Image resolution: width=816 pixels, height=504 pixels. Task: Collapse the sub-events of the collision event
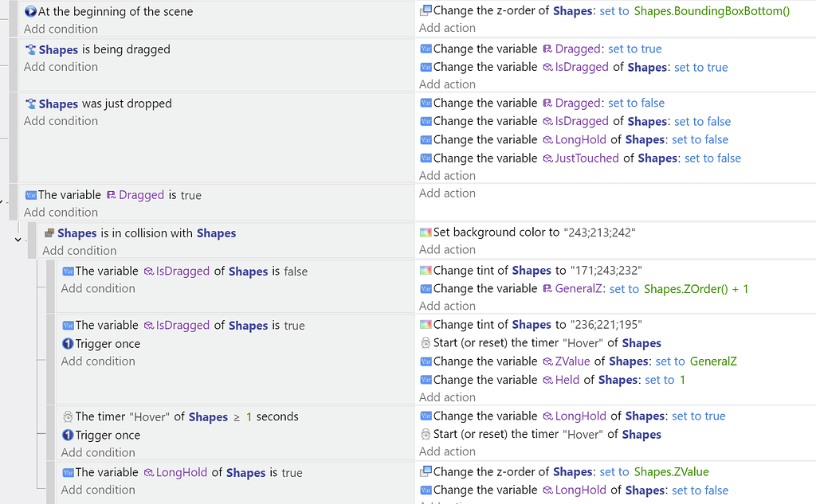coord(18,239)
